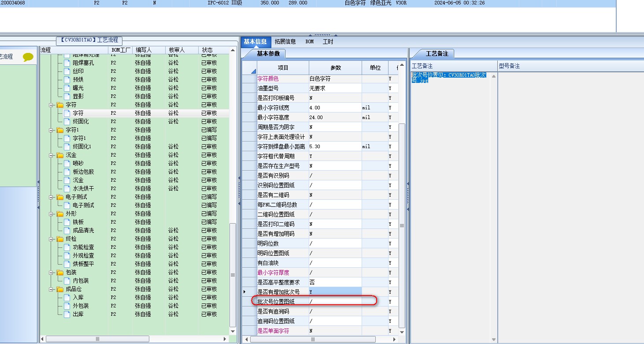644x344 pixels.
Task: Click the document icon beside 曝光
Action: (x=67, y=88)
